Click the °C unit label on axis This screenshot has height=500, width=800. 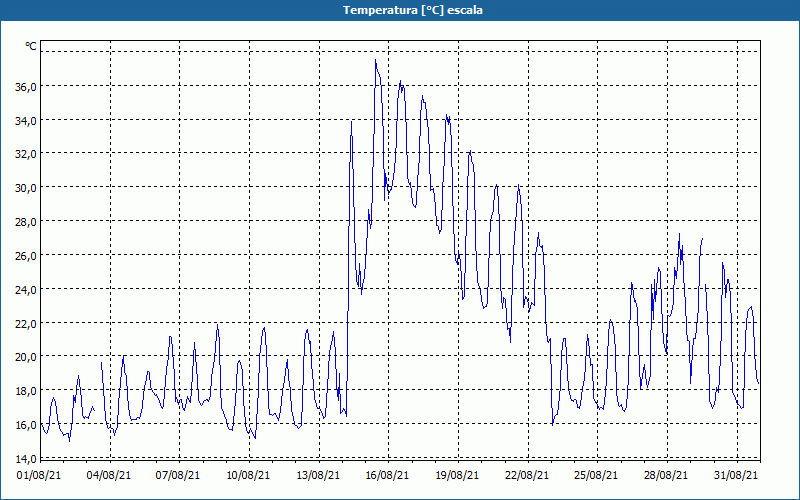click(x=31, y=46)
